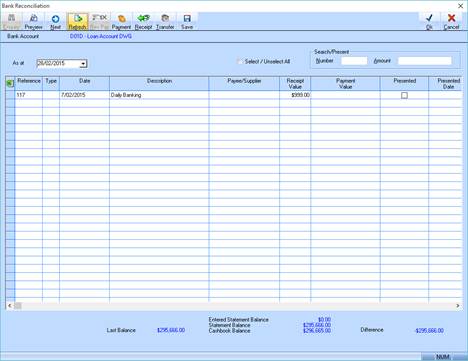Screen dimensions: 468x361
Task: Select the receipt value in the Daily Banking row
Action: coord(295,95)
